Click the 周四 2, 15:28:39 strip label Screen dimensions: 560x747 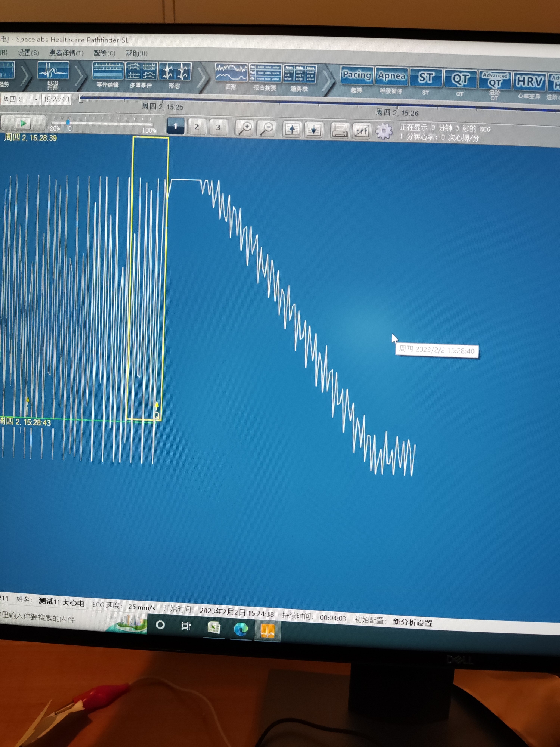click(30, 138)
